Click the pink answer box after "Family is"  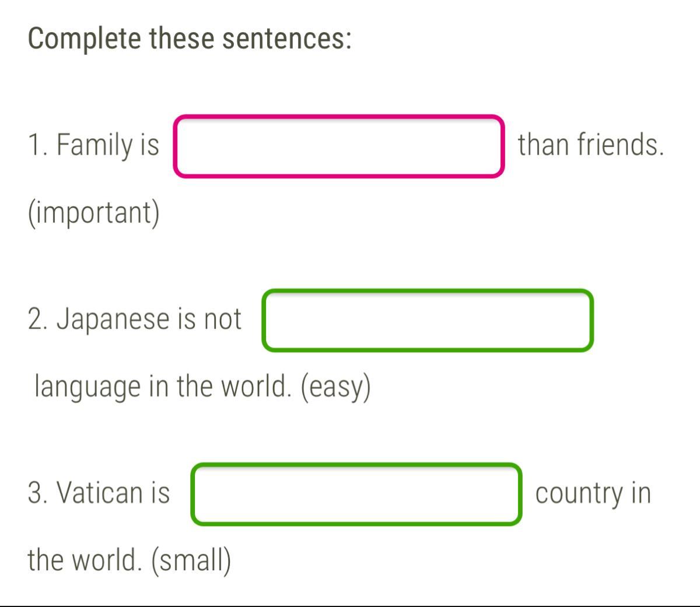click(x=338, y=146)
